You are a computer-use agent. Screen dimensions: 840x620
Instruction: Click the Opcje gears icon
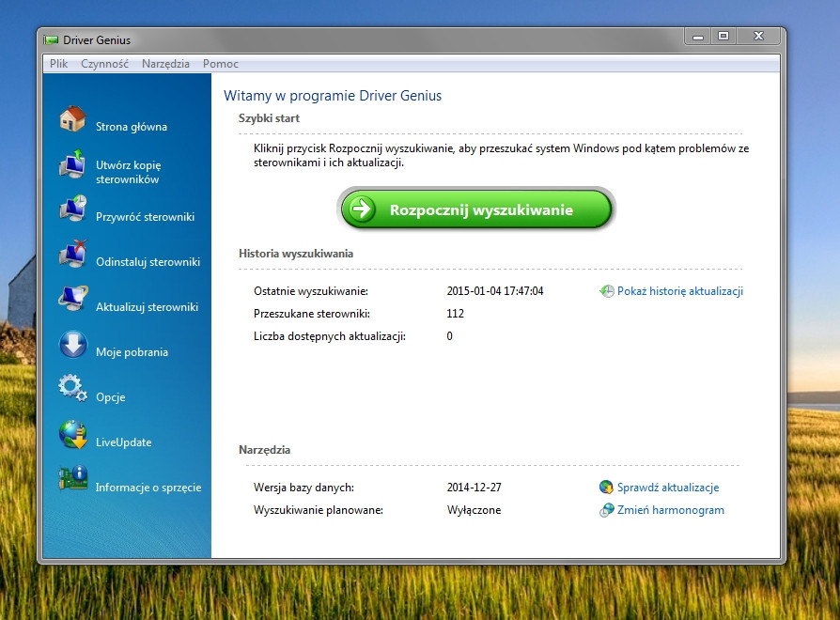coord(73,389)
